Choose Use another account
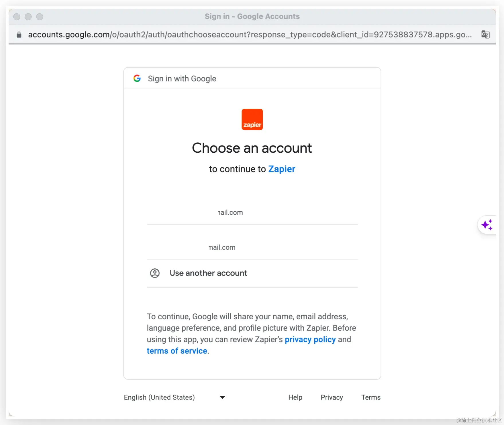 click(x=252, y=273)
